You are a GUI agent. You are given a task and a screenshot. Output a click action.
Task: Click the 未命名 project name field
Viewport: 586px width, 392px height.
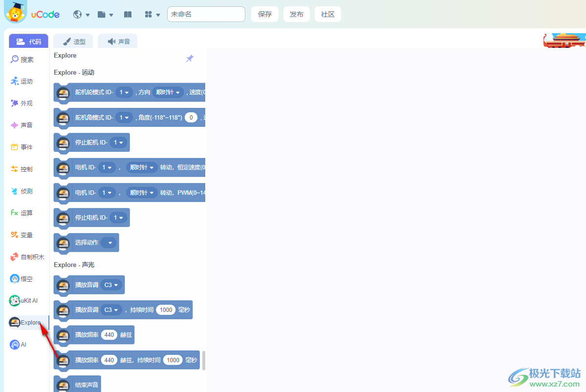pos(206,14)
